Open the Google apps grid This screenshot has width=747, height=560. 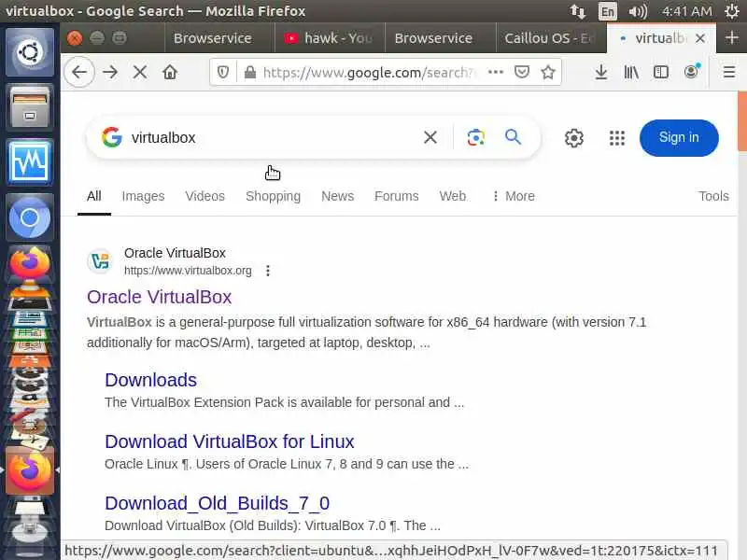(617, 138)
